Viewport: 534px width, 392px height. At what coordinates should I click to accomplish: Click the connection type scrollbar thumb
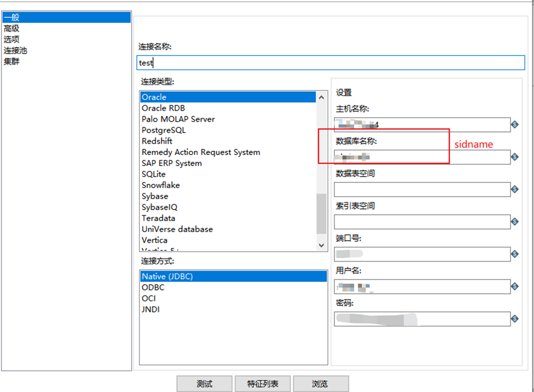tap(321, 214)
